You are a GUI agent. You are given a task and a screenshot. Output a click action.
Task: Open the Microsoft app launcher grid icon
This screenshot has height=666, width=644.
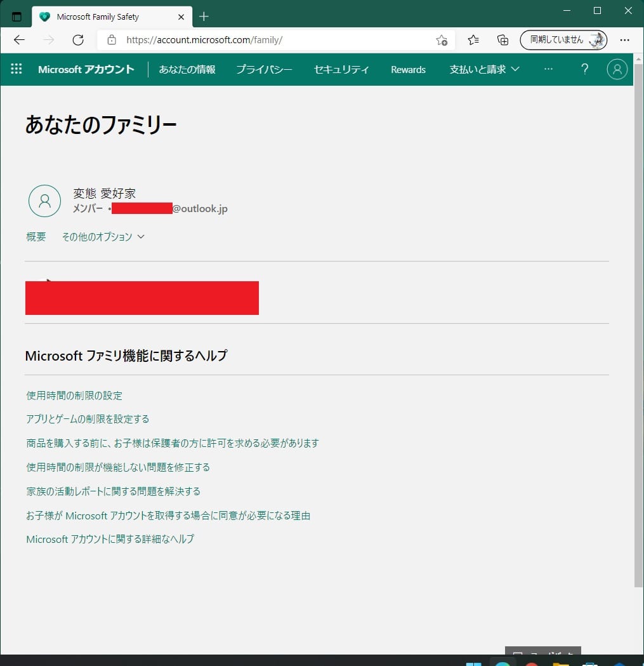[x=16, y=69]
